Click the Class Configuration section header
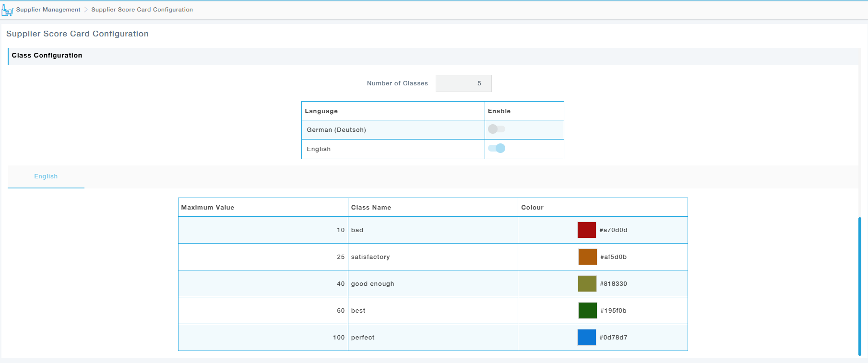 [47, 56]
